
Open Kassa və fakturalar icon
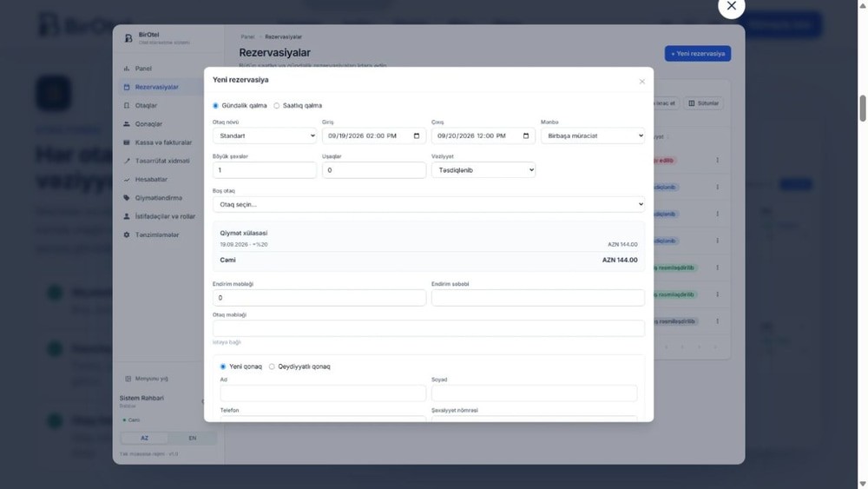(126, 142)
